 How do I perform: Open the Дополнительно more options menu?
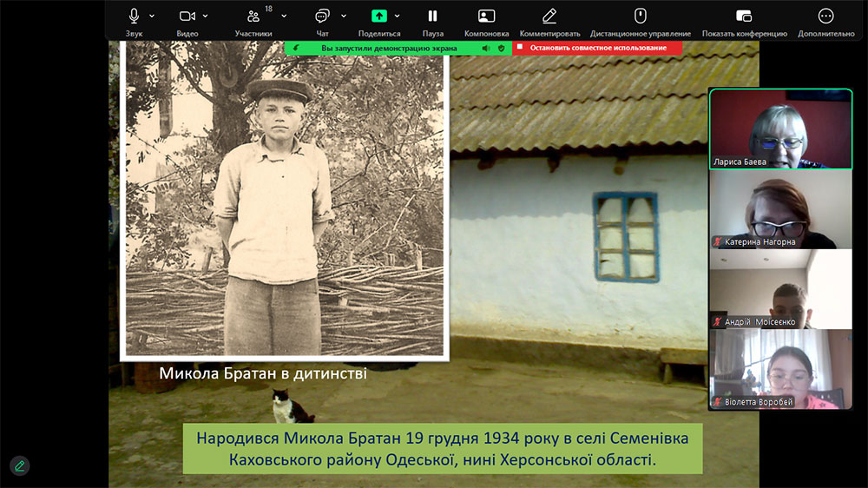pos(825,16)
